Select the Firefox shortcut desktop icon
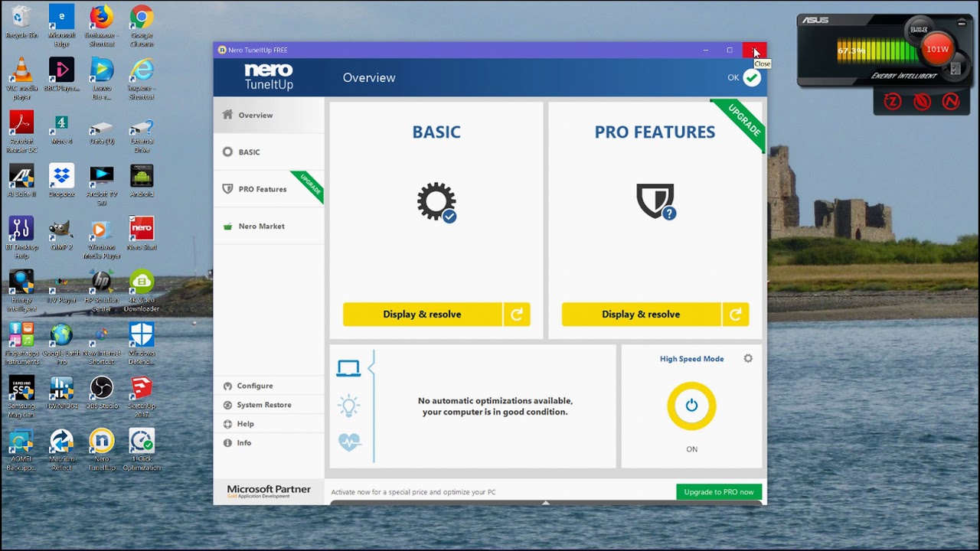The height and width of the screenshot is (551, 980). coord(101,25)
